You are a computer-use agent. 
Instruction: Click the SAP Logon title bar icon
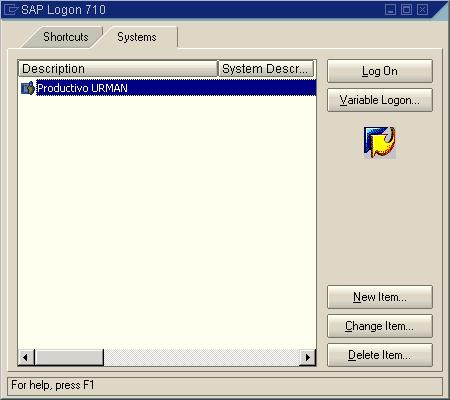pos(10,10)
